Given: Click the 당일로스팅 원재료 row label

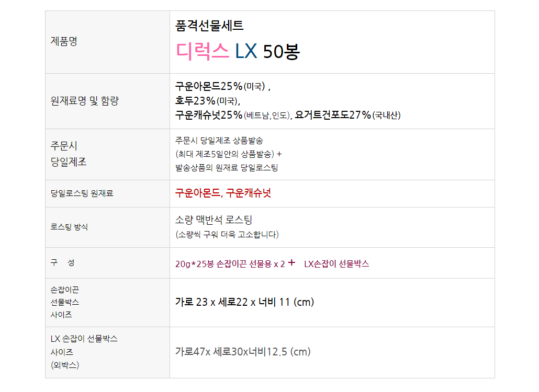Looking at the screenshot, I should [82, 193].
